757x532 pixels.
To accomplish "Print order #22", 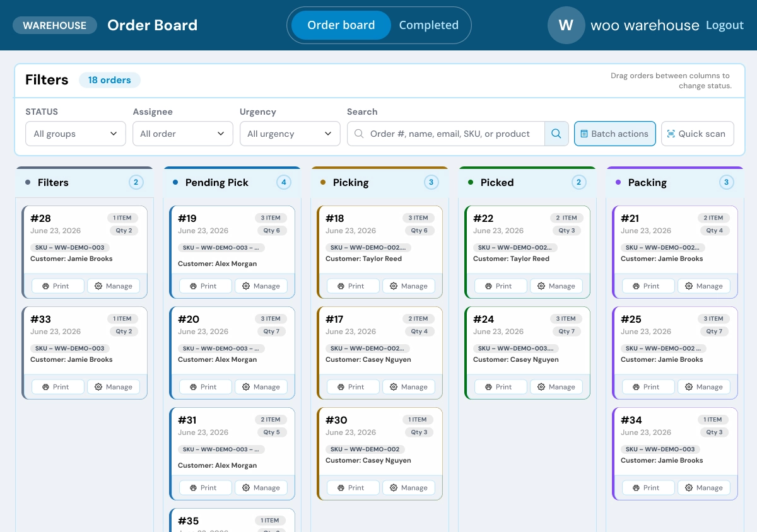I will click(x=501, y=286).
